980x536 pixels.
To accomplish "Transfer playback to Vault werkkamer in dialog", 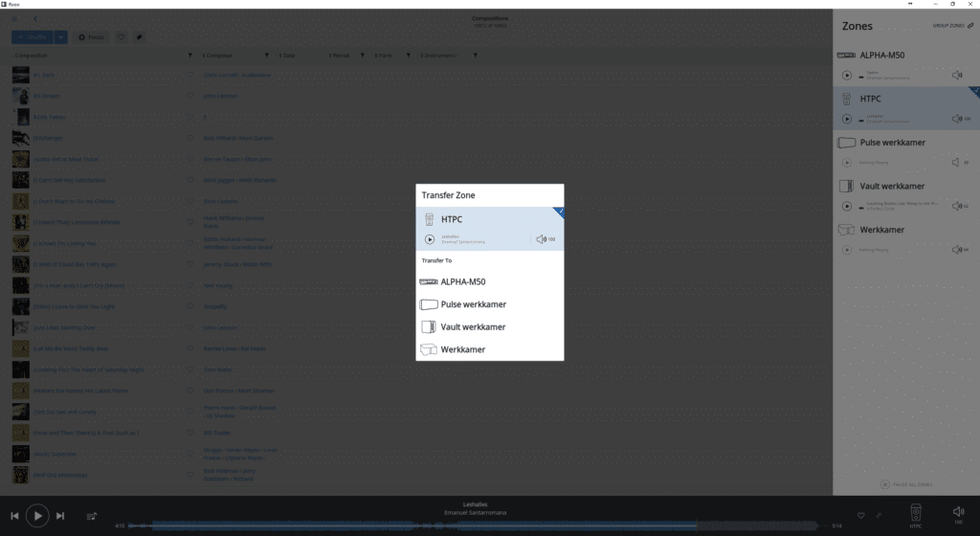I will pyautogui.click(x=489, y=326).
